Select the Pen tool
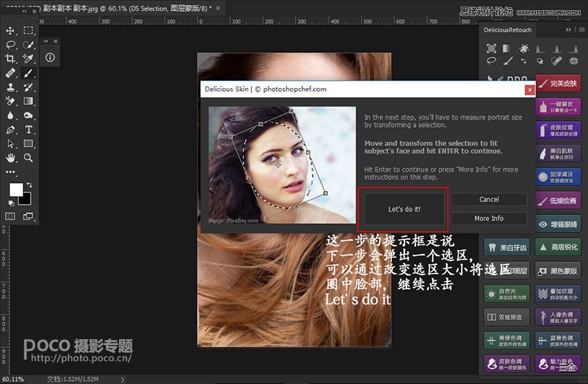 pyautogui.click(x=10, y=130)
